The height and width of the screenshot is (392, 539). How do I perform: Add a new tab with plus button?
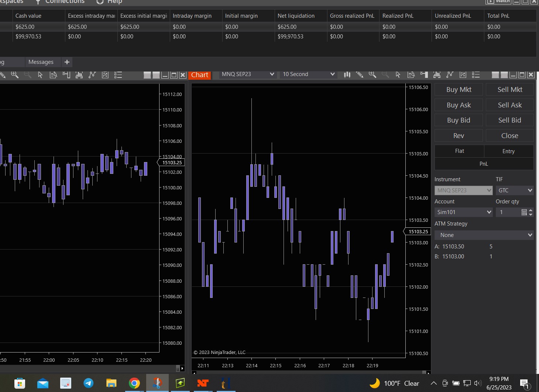coord(67,62)
